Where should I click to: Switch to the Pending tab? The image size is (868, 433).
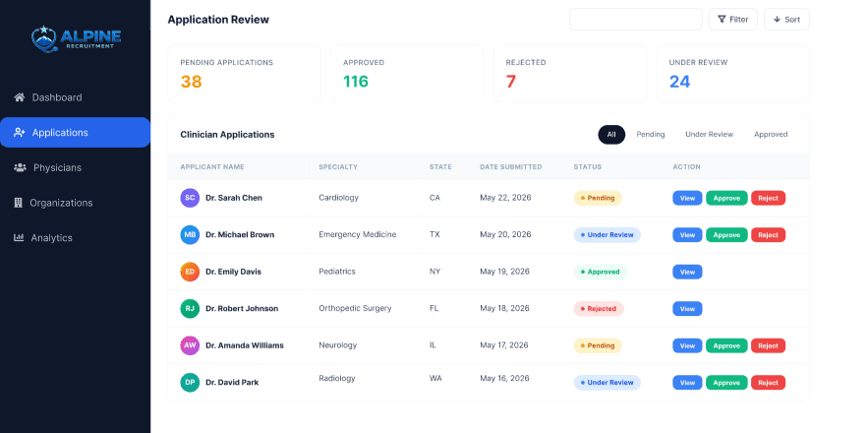coord(651,135)
